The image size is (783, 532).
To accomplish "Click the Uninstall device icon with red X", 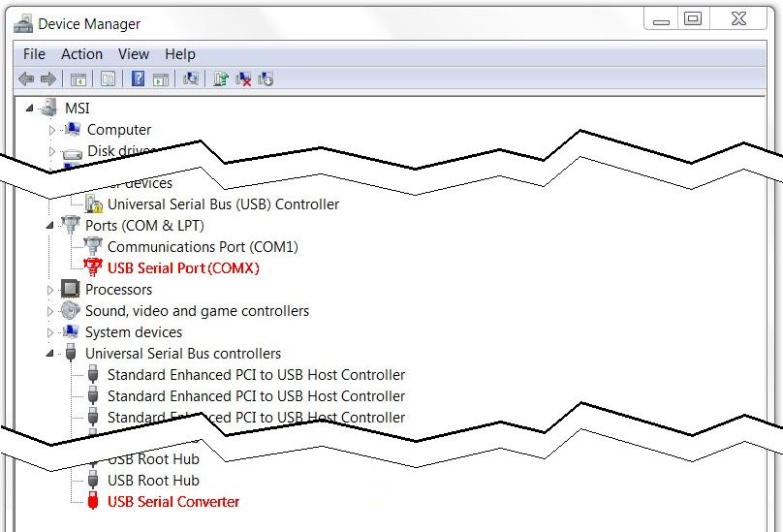I will (x=243, y=79).
